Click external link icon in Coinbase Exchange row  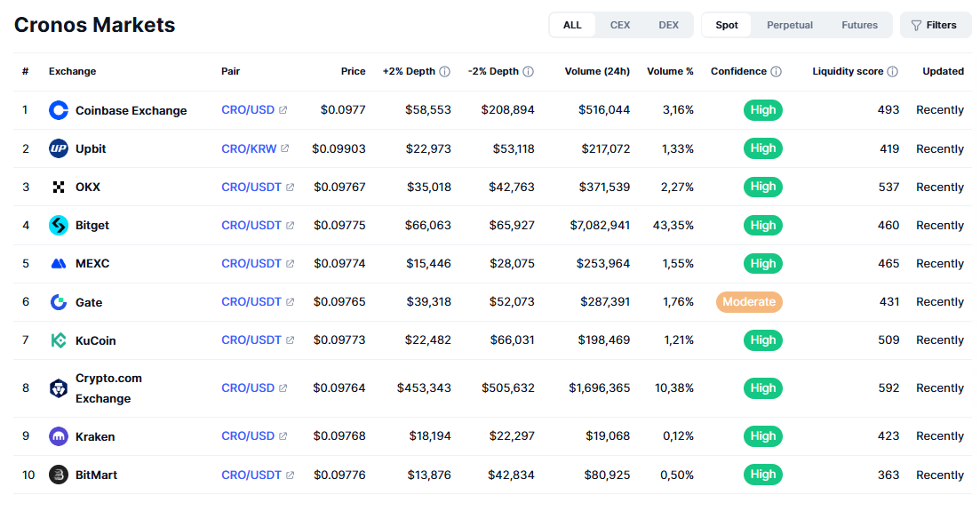283,110
